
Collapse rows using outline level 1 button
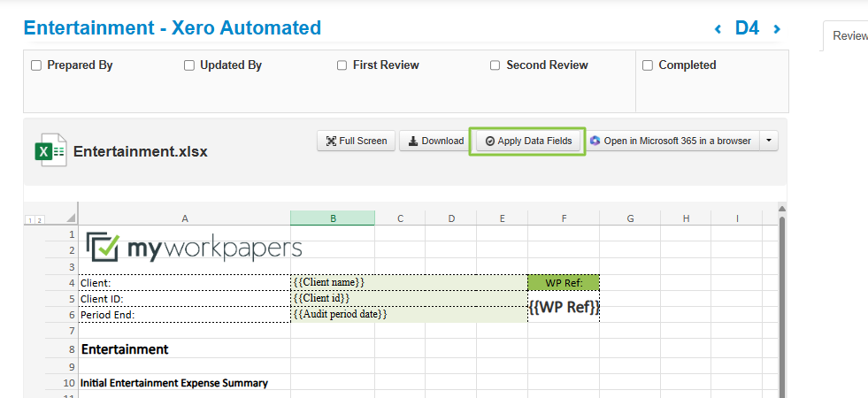29,219
